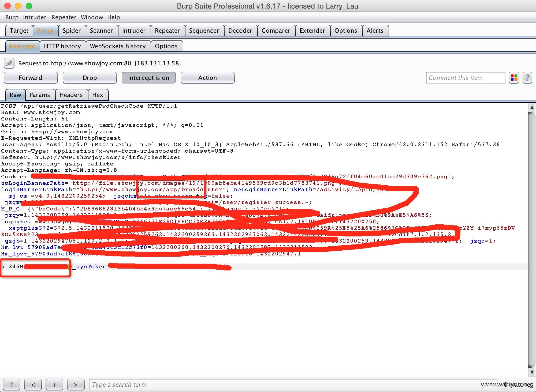Open the Scanner tab

pos(101,31)
